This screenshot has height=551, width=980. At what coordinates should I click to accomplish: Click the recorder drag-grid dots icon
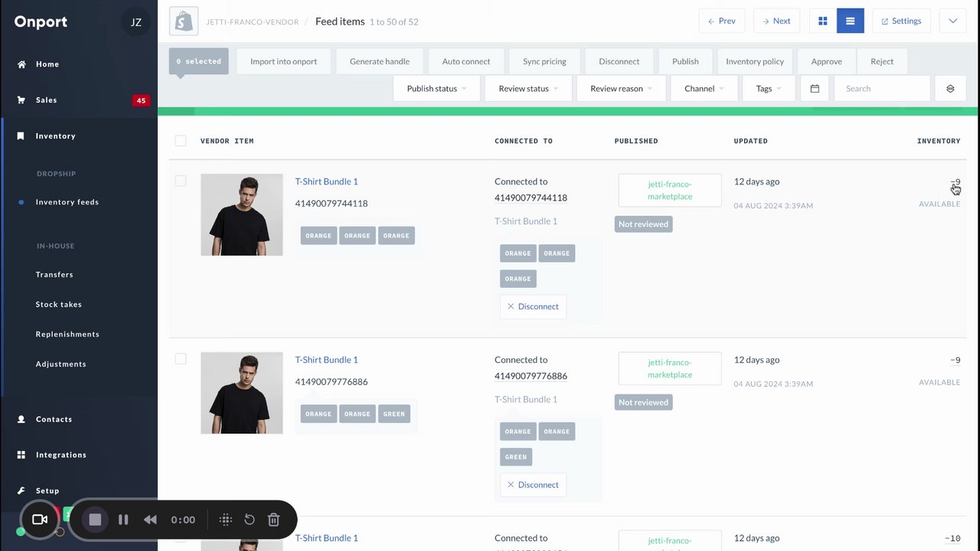pos(225,520)
